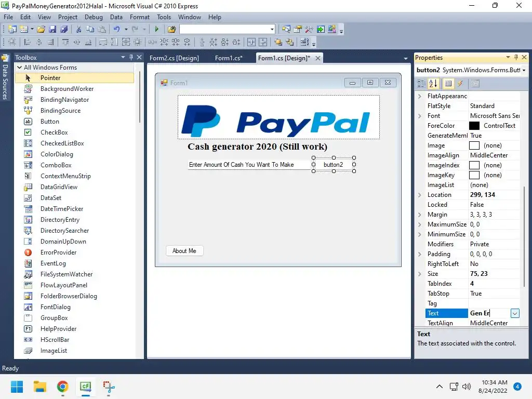Open the Format menu

pos(139,17)
